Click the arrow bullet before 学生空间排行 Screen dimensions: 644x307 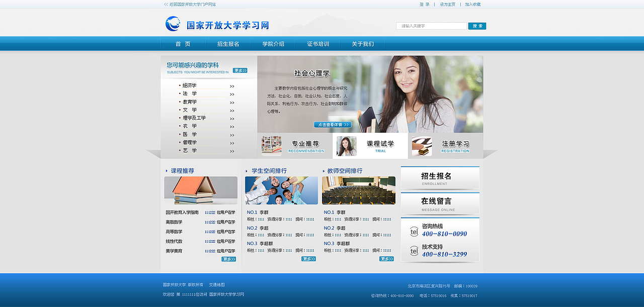click(247, 171)
